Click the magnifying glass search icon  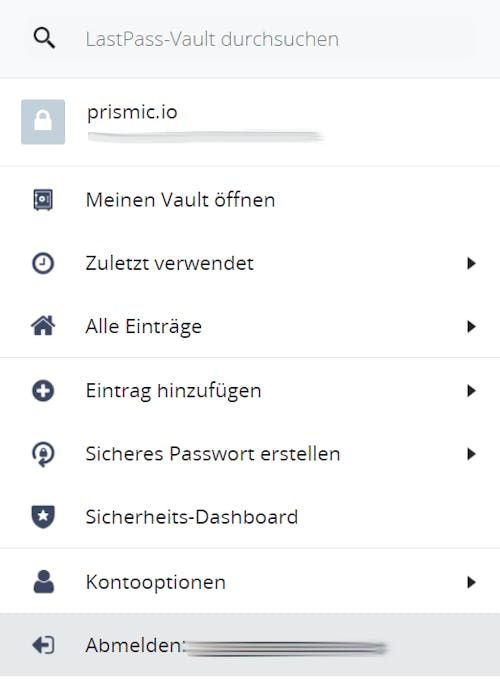click(44, 38)
